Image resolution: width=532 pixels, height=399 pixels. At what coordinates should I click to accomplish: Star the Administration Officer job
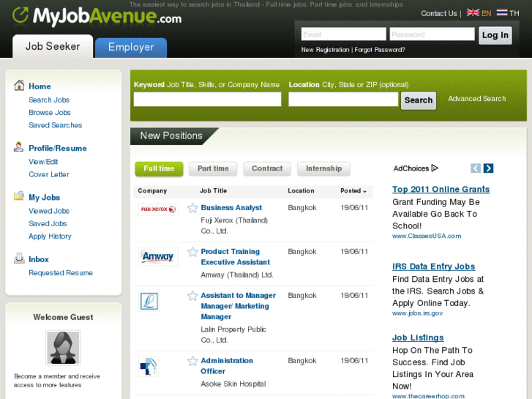click(x=192, y=361)
